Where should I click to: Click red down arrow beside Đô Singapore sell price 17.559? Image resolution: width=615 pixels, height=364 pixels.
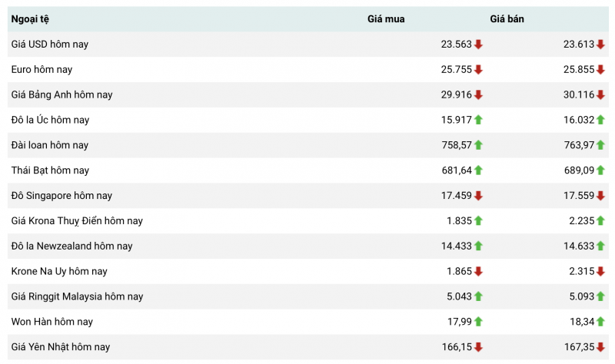pyautogui.click(x=600, y=196)
